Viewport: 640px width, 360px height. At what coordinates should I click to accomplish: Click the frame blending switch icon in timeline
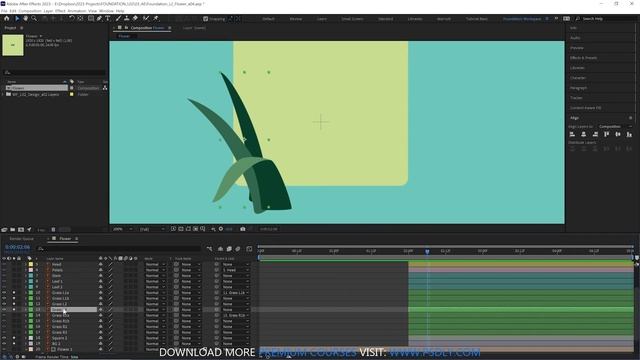(x=229, y=249)
